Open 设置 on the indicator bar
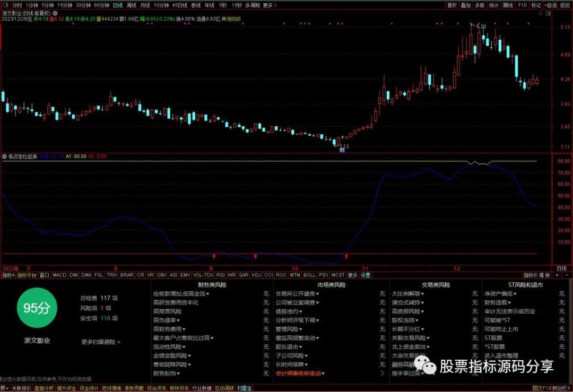Screen dimensions: 573x392 366,275
